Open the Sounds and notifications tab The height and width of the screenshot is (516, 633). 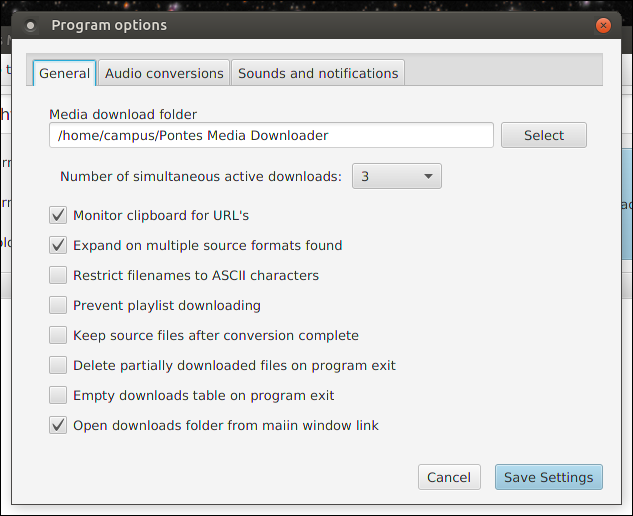coord(318,73)
